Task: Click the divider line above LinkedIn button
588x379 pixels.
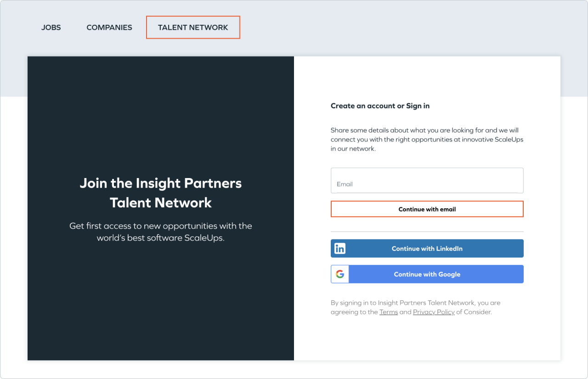Action: click(427, 232)
